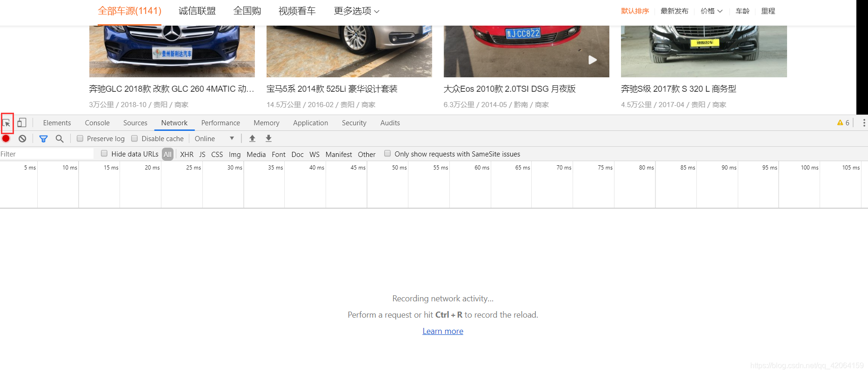Filter requests by CSS type
This screenshot has height=374, width=868.
coord(217,154)
